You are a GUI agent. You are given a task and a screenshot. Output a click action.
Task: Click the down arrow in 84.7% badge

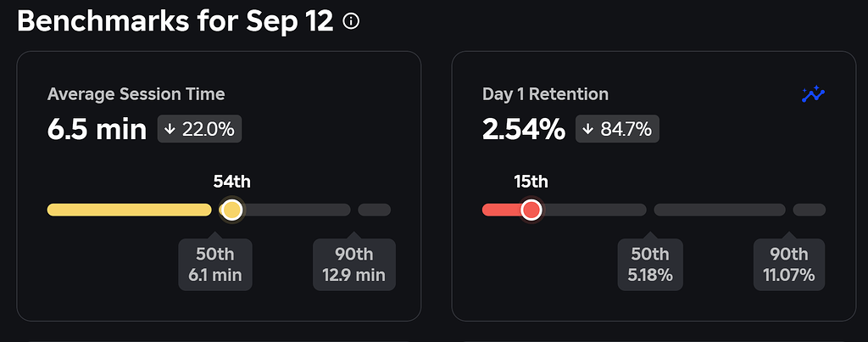(x=588, y=129)
